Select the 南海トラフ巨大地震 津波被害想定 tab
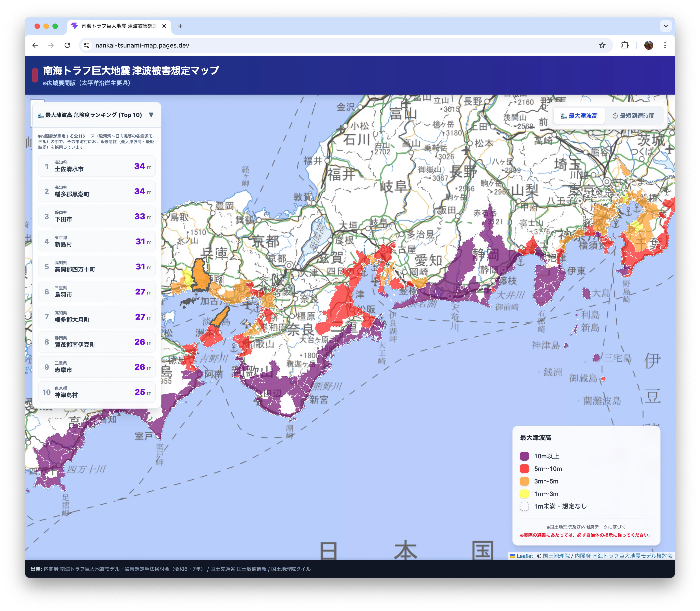 119,26
